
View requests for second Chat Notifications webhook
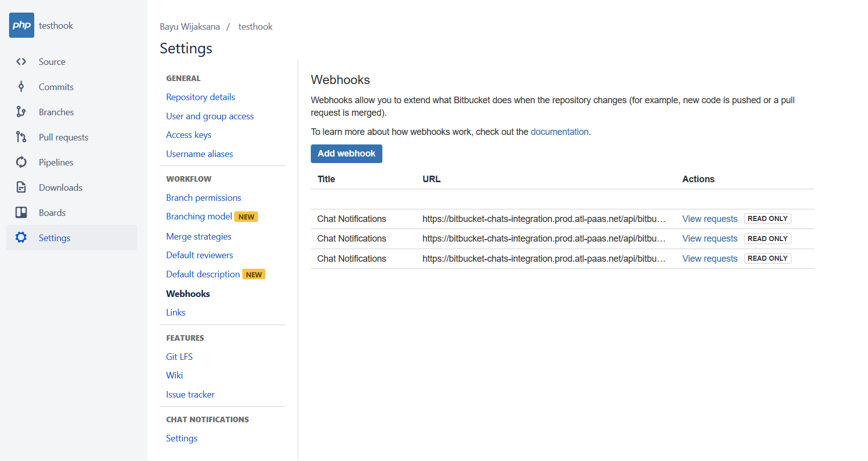pos(710,239)
